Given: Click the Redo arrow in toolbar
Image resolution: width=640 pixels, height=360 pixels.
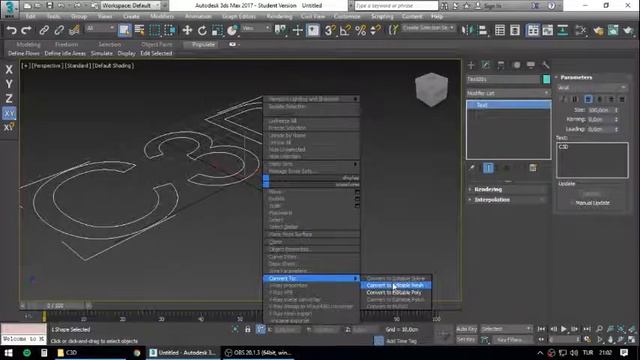Looking at the screenshot, I should 26,30.
